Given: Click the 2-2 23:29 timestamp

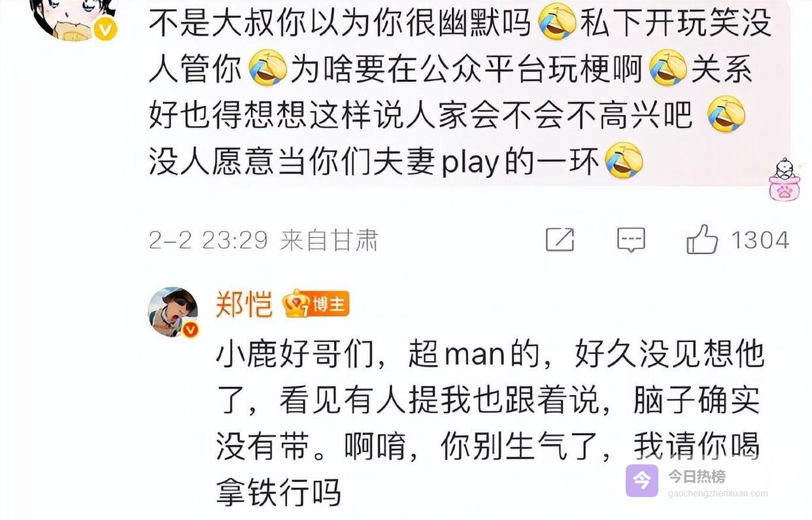Looking at the screenshot, I should [x=208, y=240].
